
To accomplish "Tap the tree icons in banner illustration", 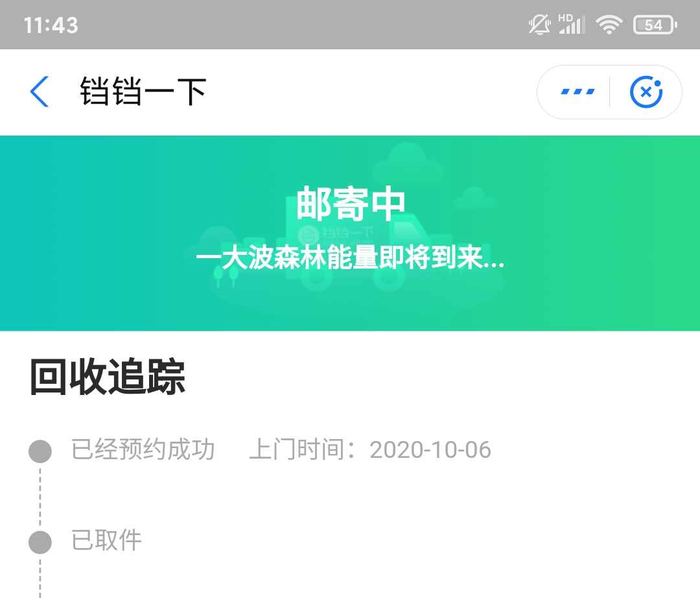I will click(226, 274).
